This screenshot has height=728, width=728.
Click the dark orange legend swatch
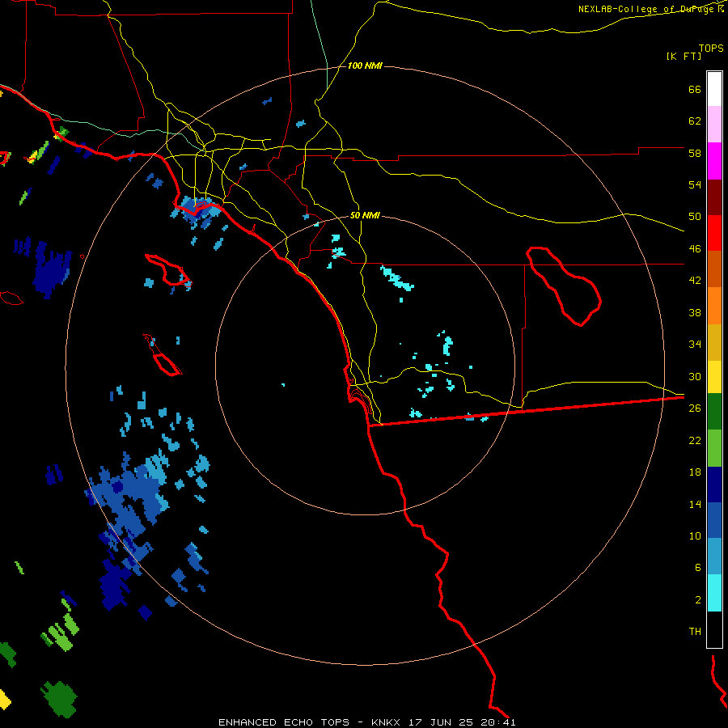(714, 269)
